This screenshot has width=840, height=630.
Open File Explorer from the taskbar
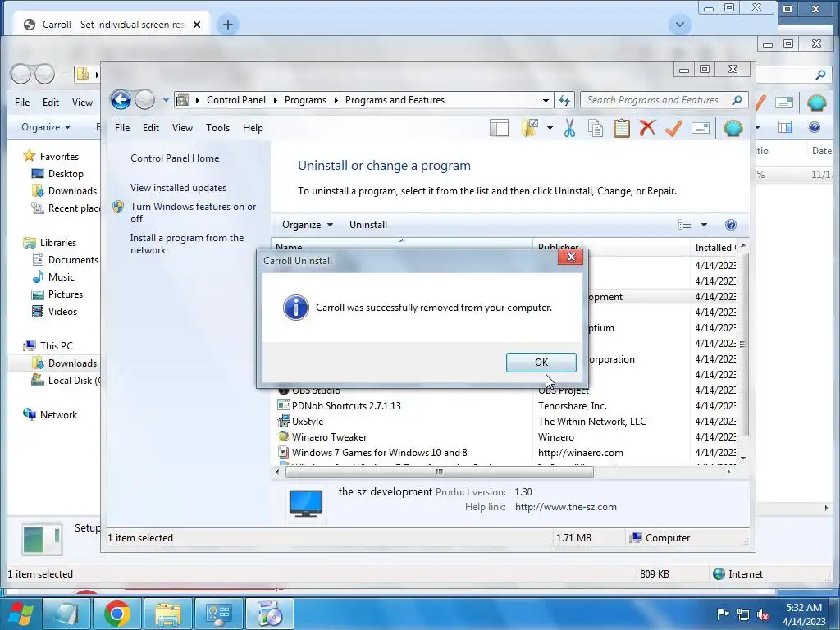click(168, 614)
